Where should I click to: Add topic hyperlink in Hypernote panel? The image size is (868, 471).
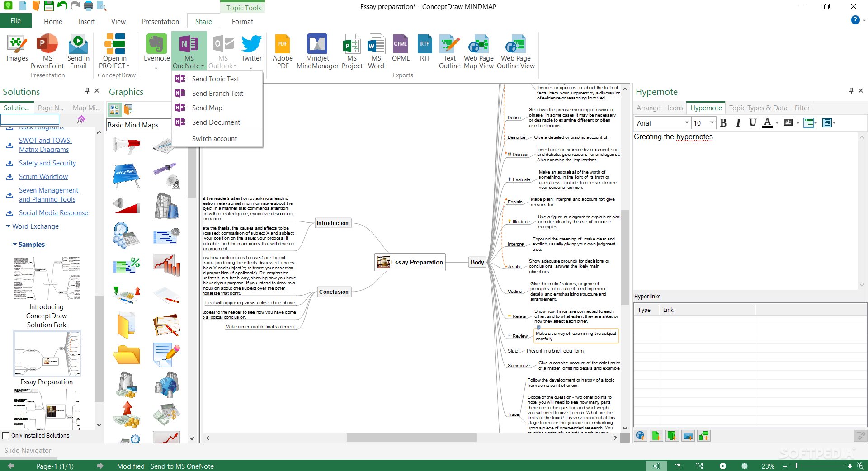(x=704, y=436)
